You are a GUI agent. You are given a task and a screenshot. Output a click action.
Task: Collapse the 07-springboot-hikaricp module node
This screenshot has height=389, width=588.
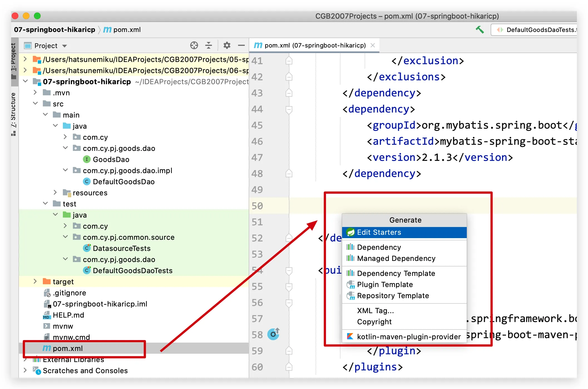point(25,81)
